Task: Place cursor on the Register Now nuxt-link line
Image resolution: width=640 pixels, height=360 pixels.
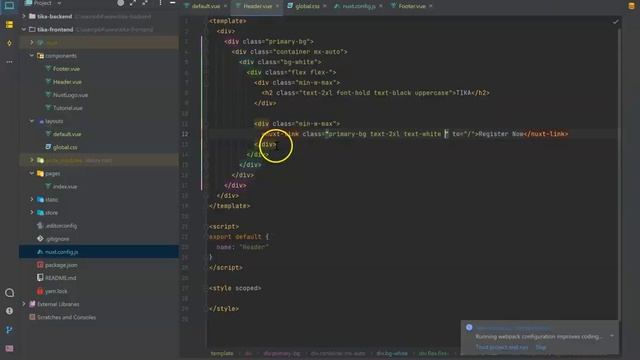Action: click(x=414, y=134)
